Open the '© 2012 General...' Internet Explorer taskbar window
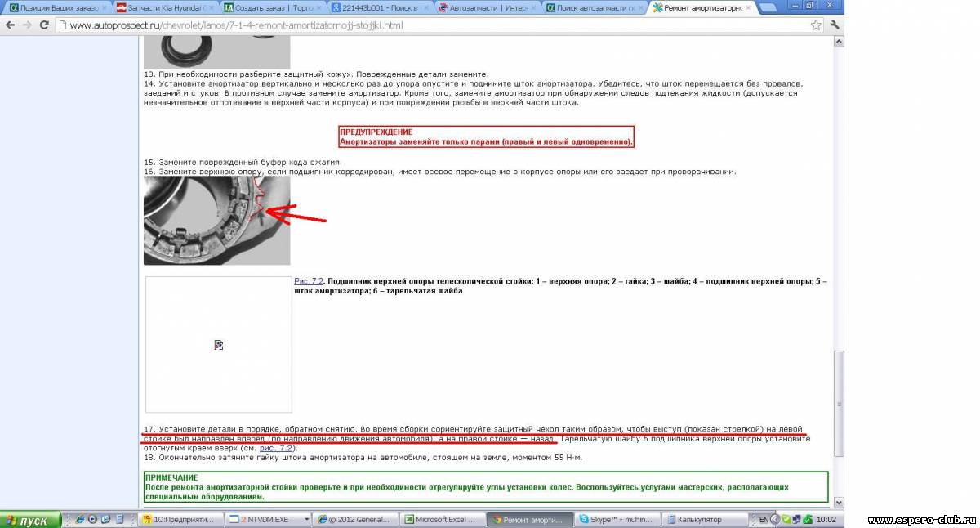Viewport: 980px width, 528px height. click(x=355, y=519)
